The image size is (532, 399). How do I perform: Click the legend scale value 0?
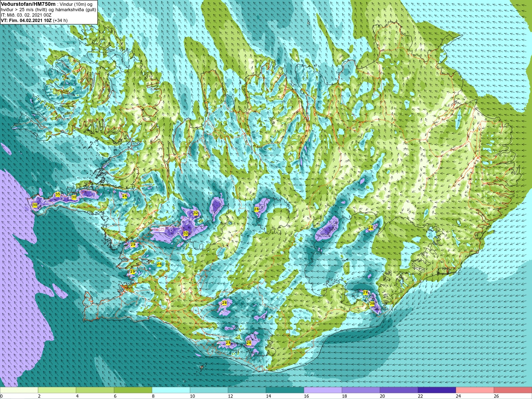(2, 396)
